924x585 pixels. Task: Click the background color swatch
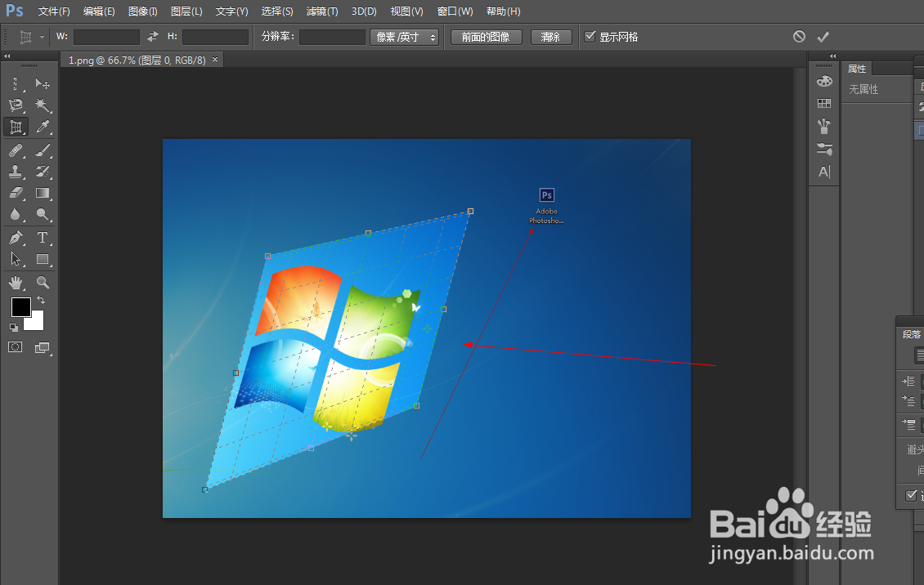click(x=37, y=323)
